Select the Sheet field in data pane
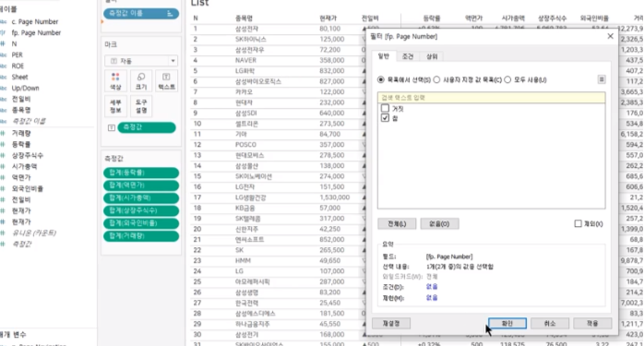 point(19,78)
